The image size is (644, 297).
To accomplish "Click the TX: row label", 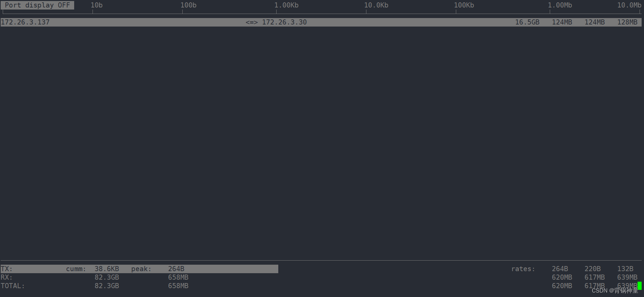I will (x=6, y=269).
